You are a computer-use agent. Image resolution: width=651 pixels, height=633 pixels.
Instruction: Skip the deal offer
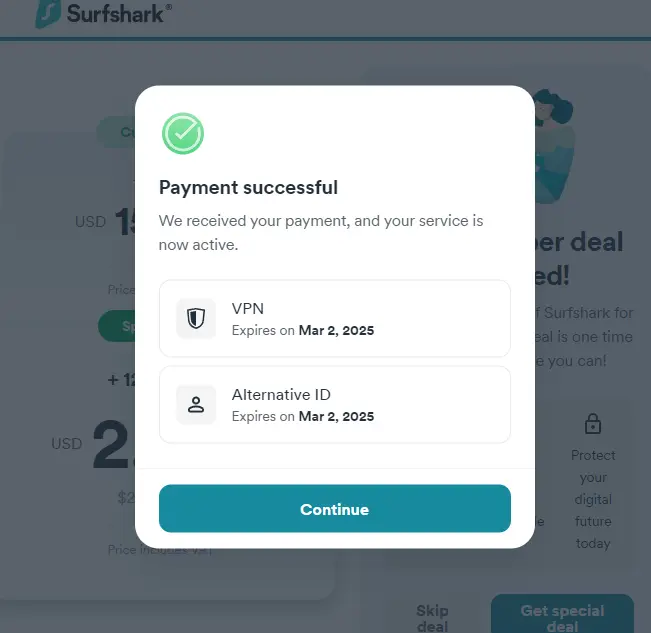pos(432,618)
